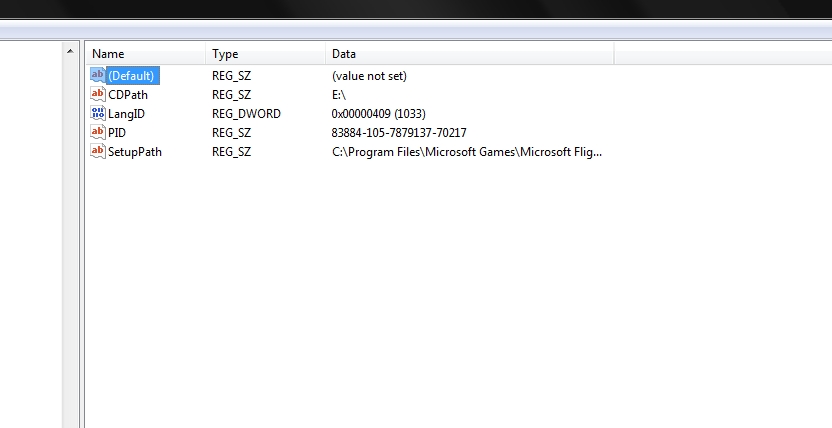The width and height of the screenshot is (832, 428).
Task: Select the CDPath value name
Action: pyautogui.click(x=128, y=95)
